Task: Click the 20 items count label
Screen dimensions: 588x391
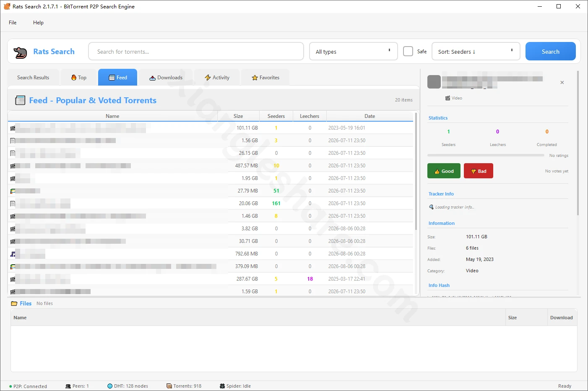Action: click(x=403, y=100)
